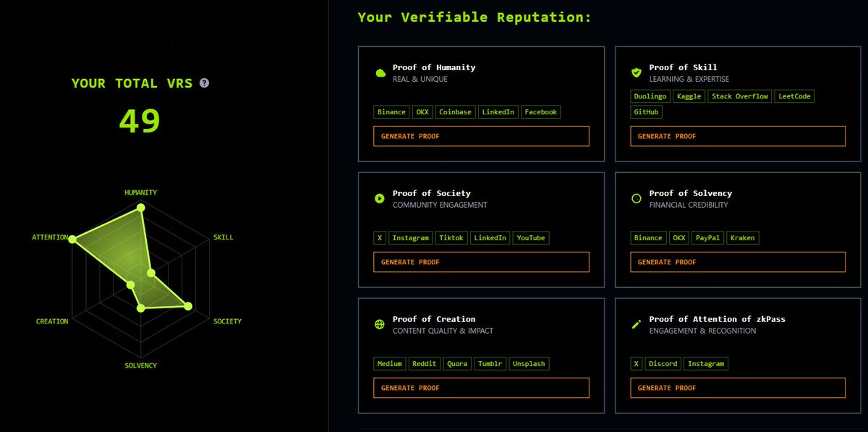
Task: Pick the Quora tag
Action: click(x=457, y=364)
